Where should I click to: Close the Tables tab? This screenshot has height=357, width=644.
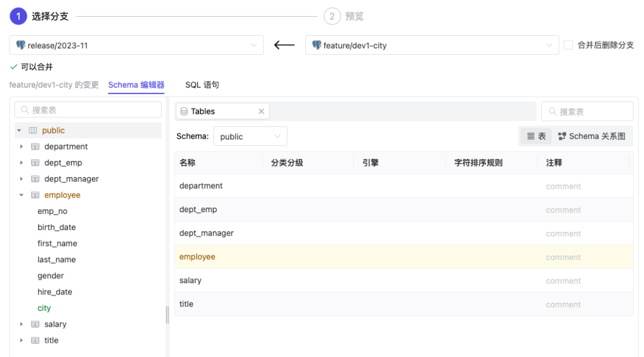pos(261,111)
